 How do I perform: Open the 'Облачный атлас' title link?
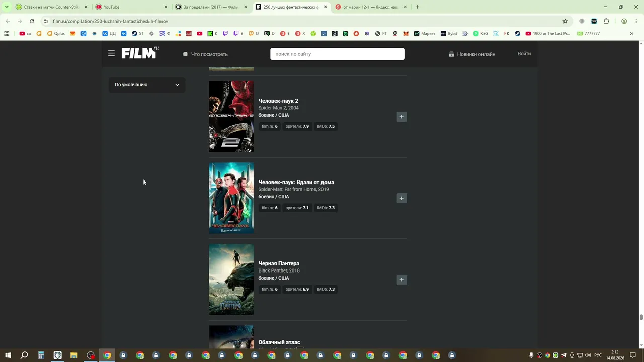click(279, 342)
